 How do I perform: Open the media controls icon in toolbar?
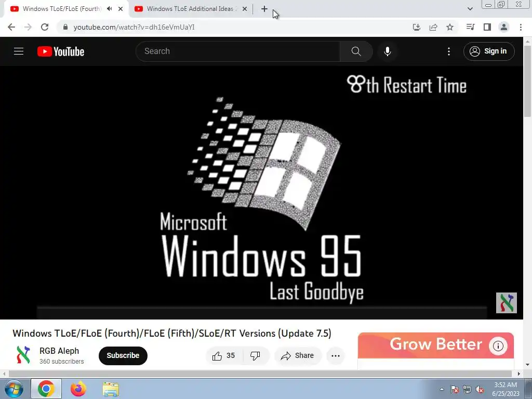click(470, 27)
